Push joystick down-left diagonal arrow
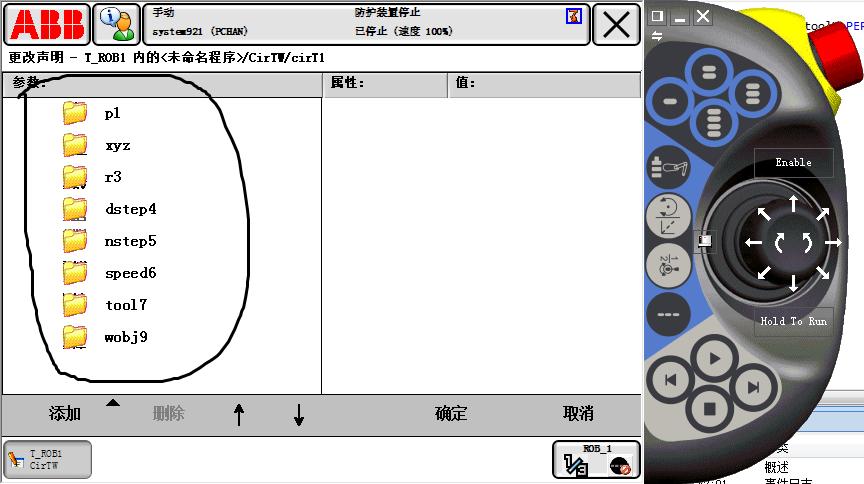 pyautogui.click(x=764, y=272)
